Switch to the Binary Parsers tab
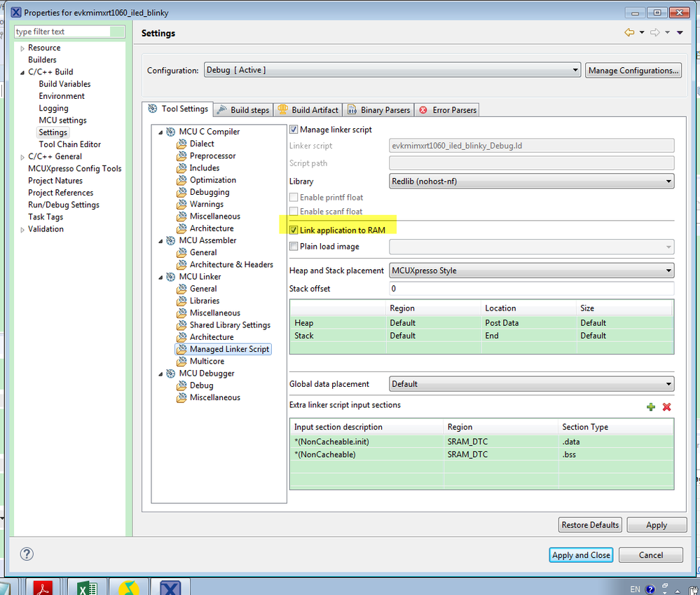 378,110
